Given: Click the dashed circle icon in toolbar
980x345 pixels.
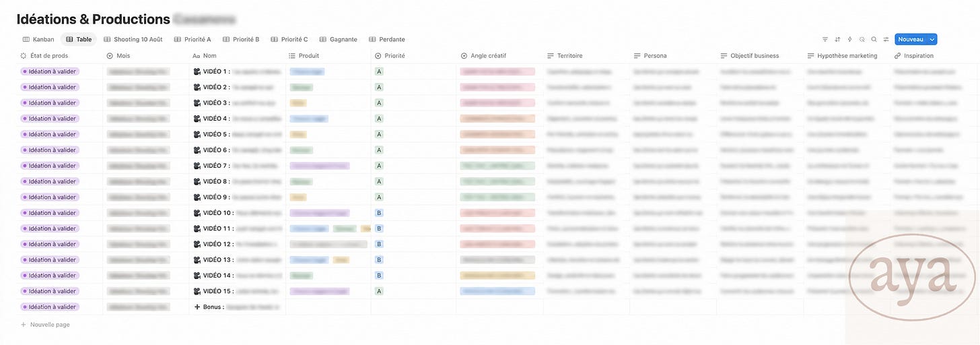Looking at the screenshot, I should click(862, 39).
